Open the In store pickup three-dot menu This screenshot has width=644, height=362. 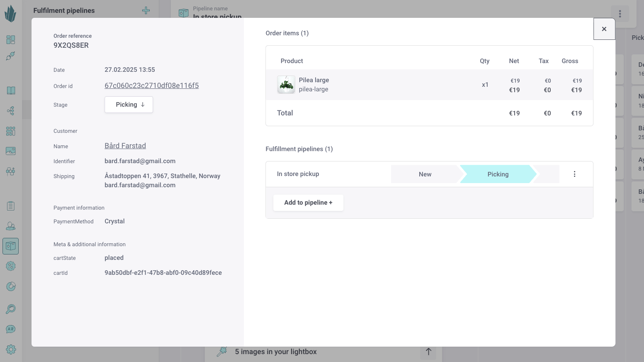click(x=574, y=174)
